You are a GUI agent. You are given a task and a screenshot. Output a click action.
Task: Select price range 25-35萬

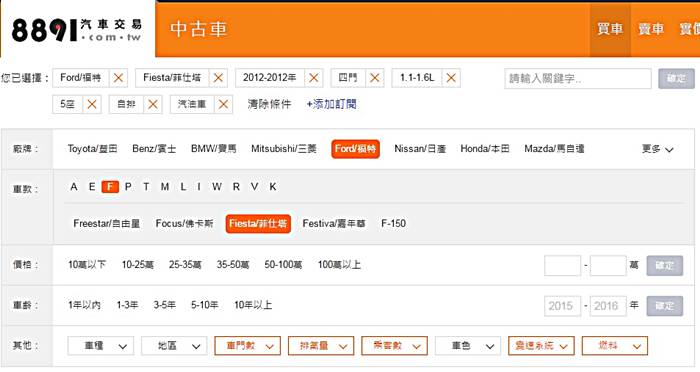[x=185, y=265]
